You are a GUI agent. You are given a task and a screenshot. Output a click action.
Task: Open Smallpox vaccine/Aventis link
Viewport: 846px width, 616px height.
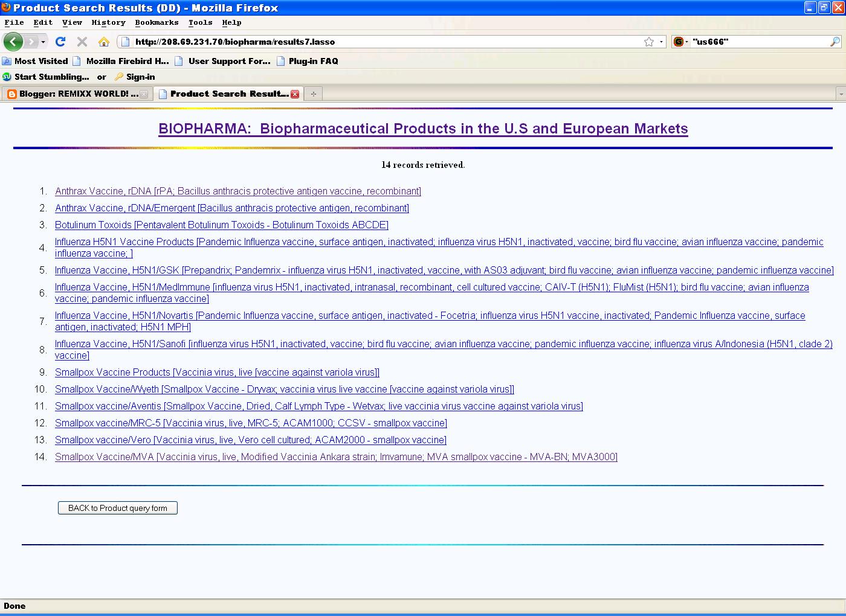pos(319,406)
